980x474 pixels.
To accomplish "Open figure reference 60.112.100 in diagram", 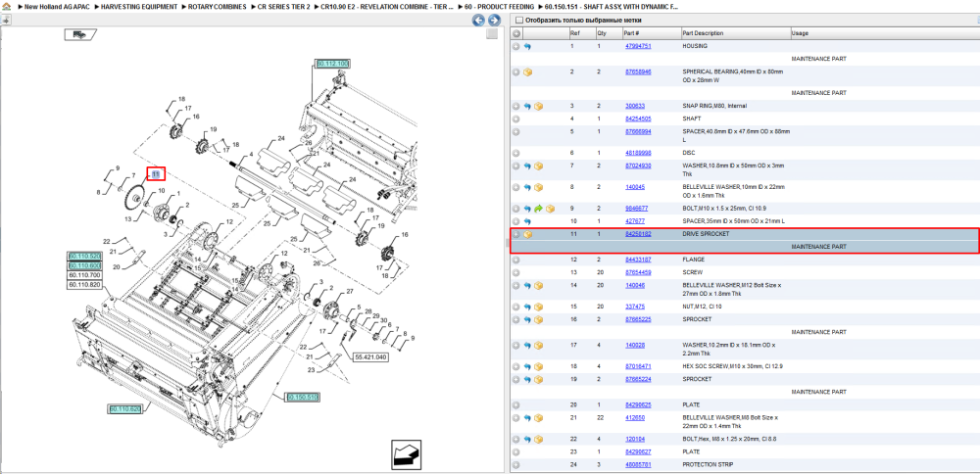I will pyautogui.click(x=332, y=64).
